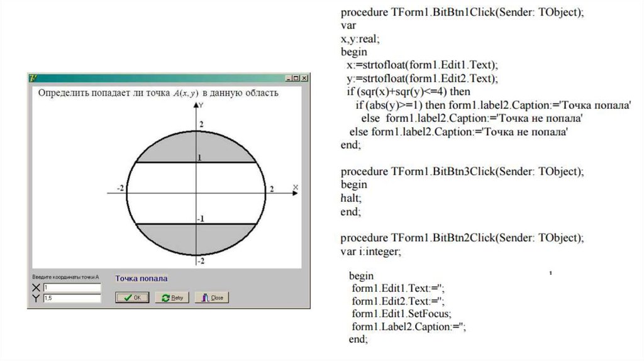Click the Y symbol beside the second input
The image size is (644, 361).
(36, 298)
